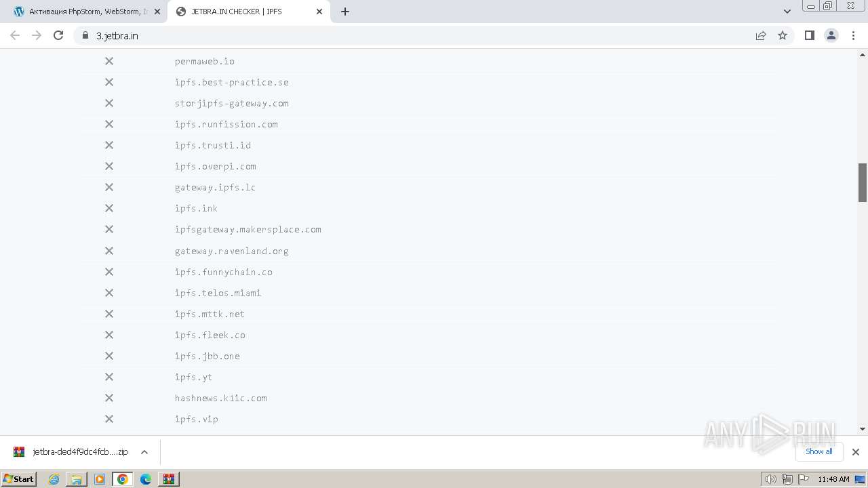Switch to the Активация PhpStorm tab
This screenshot has width=868, height=488.
pos(87,12)
